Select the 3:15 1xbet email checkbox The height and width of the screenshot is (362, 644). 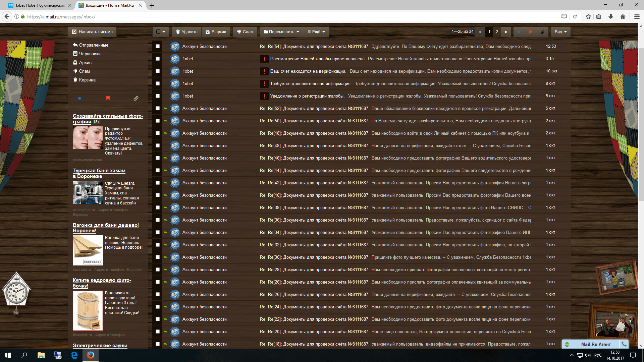coord(157,59)
